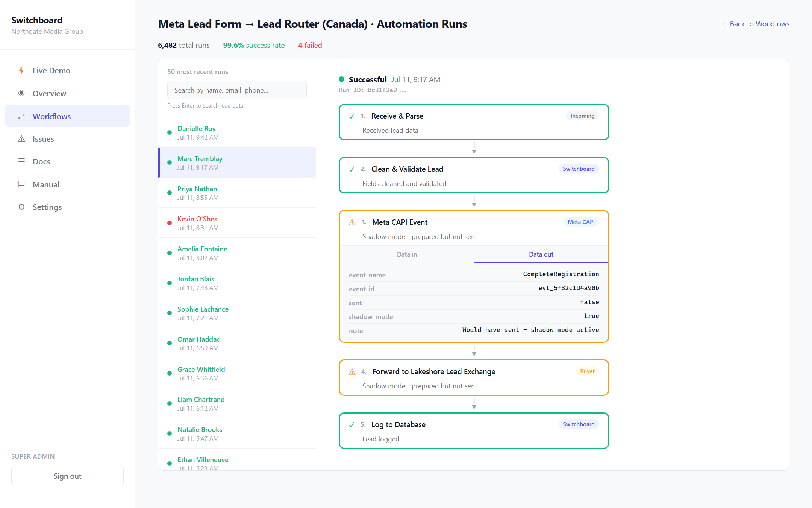This screenshot has width=812, height=508.
Task: Select the Danielle Roy run
Action: pyautogui.click(x=237, y=132)
